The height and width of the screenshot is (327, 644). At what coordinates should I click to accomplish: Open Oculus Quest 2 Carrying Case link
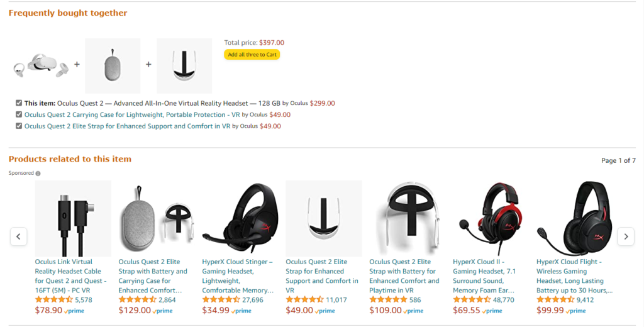(x=125, y=115)
